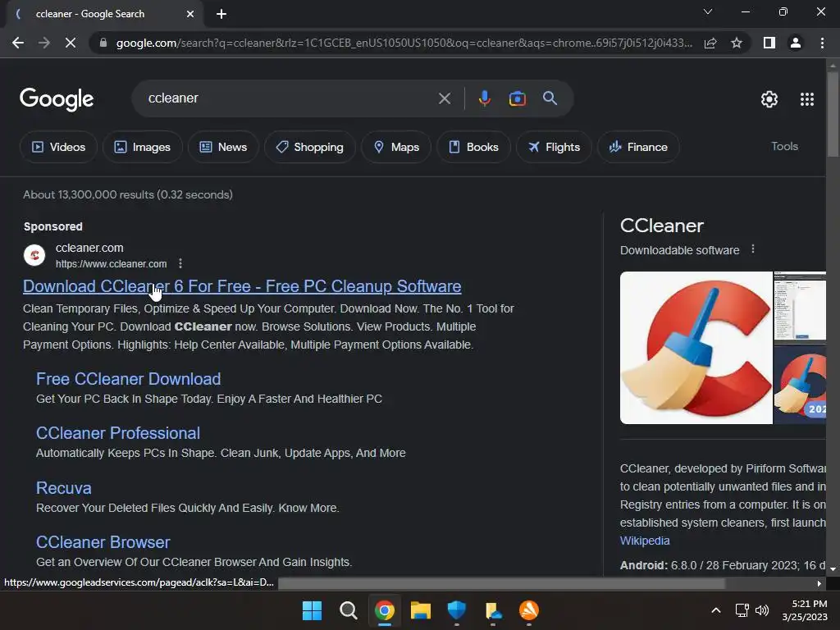The image size is (840, 630).
Task: Switch to Books results
Action: pos(473,147)
